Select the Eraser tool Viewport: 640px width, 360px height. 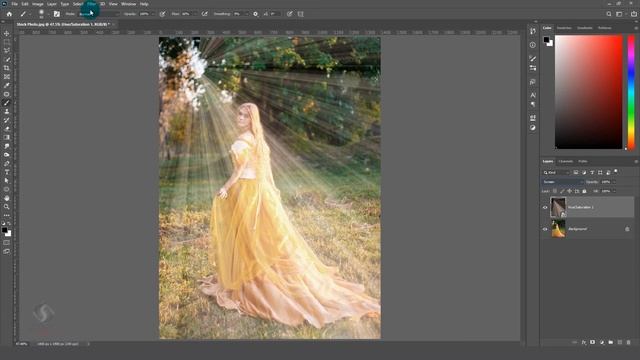(x=7, y=129)
